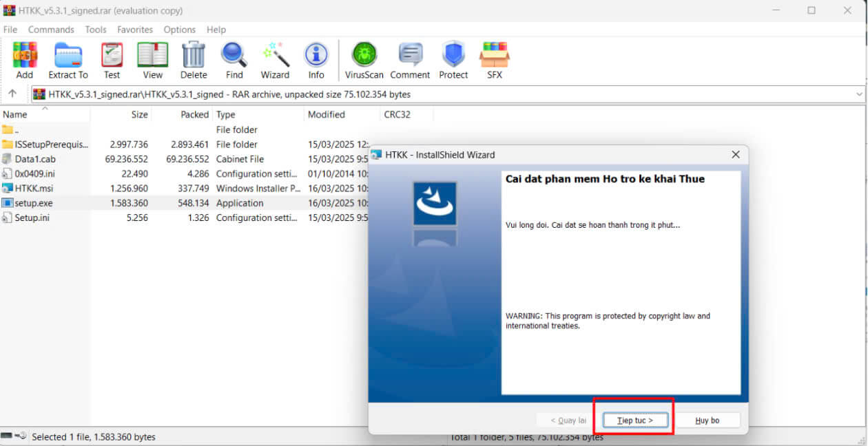Sort by the Name column header
This screenshot has width=868, height=446.
45,114
